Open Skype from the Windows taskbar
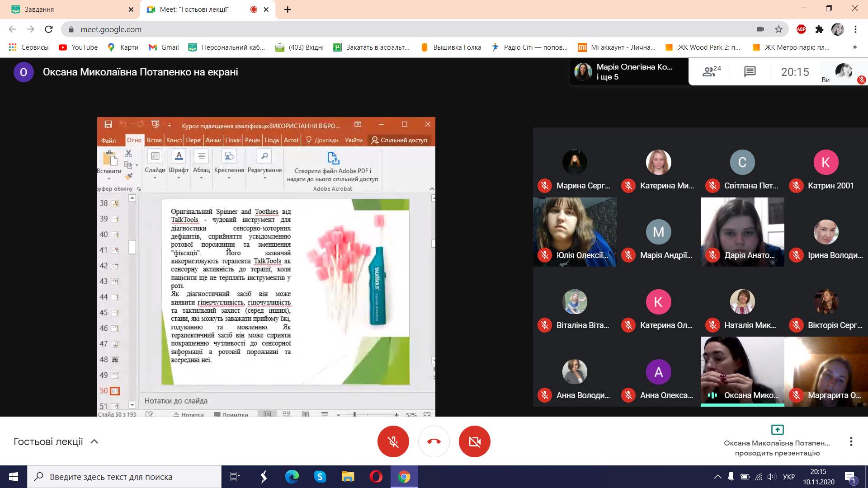 pos(320,477)
